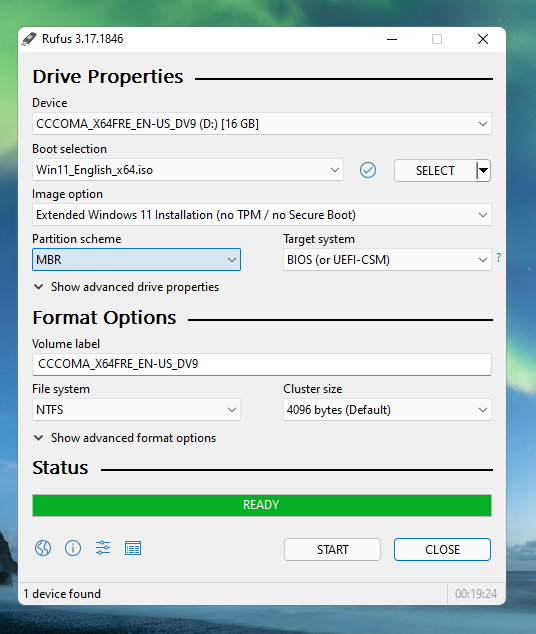The image size is (536, 634).
Task: Open the Cluster size dropdown
Action: (387, 410)
